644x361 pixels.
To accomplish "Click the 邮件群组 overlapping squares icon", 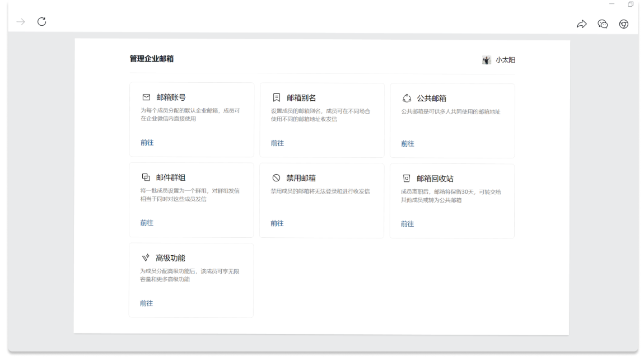I will point(146,177).
